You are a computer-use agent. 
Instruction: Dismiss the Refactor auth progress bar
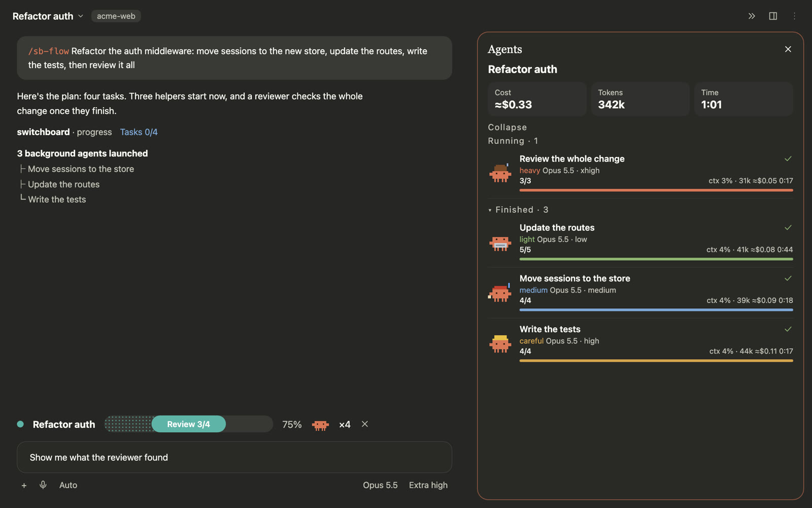(x=365, y=424)
